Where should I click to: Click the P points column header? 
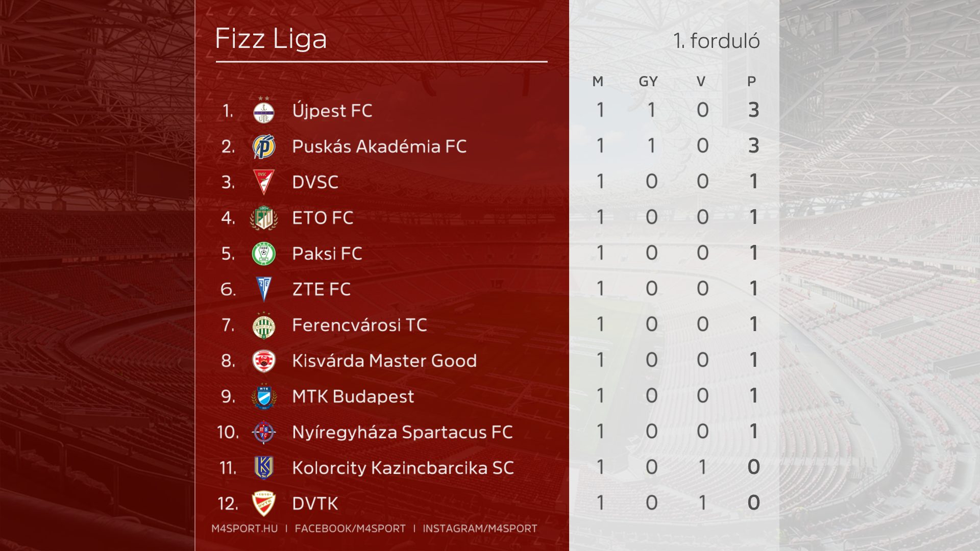point(751,82)
